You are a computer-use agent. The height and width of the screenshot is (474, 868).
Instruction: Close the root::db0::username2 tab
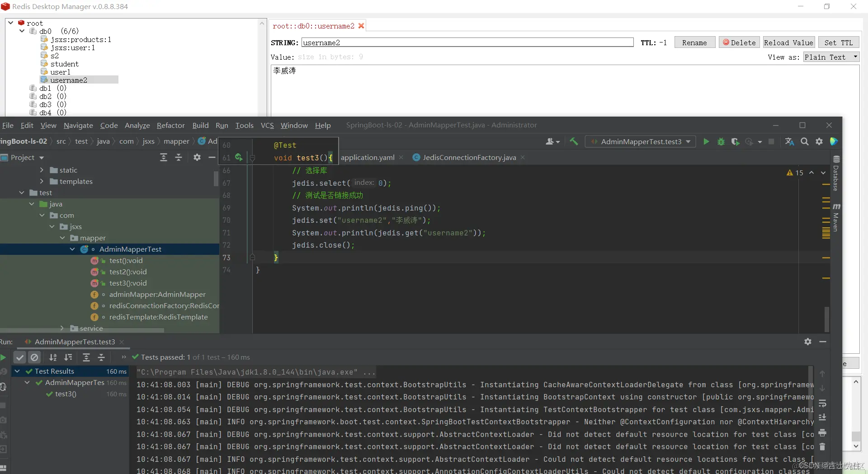point(361,26)
